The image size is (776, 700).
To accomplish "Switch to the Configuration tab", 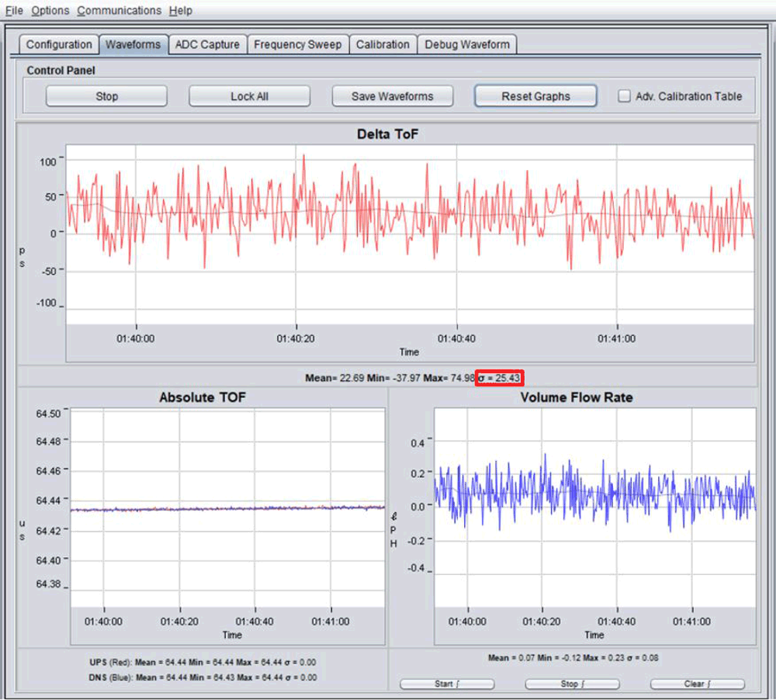I will 58,44.
